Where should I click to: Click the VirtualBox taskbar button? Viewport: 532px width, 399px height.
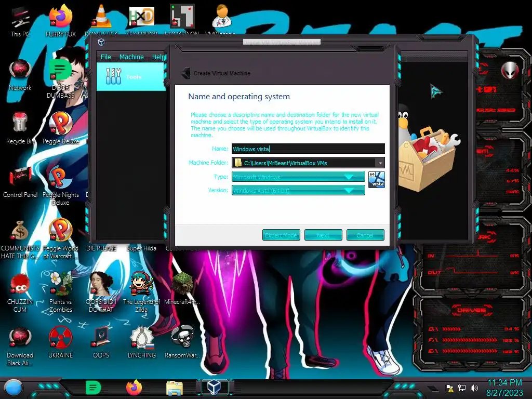click(x=215, y=387)
